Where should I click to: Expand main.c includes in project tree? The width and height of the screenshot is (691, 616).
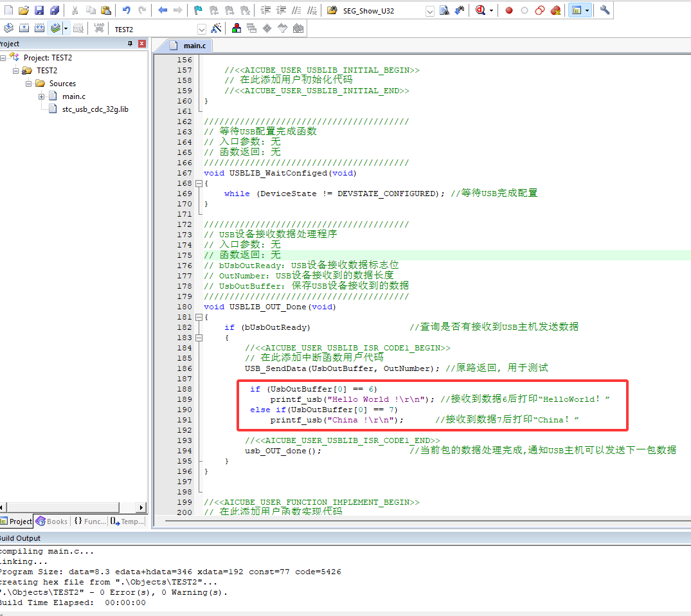[41, 96]
